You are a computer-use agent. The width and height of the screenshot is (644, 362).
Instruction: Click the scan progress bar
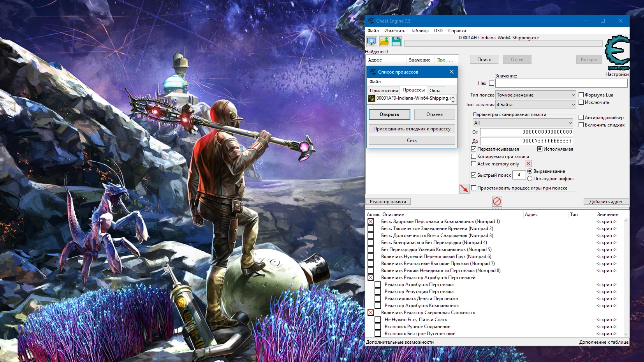point(502,44)
